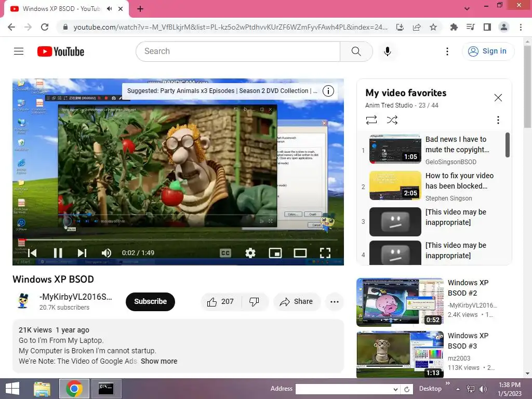This screenshot has height=399, width=532.
Task: Open the video info card icon
Action: 328,91
